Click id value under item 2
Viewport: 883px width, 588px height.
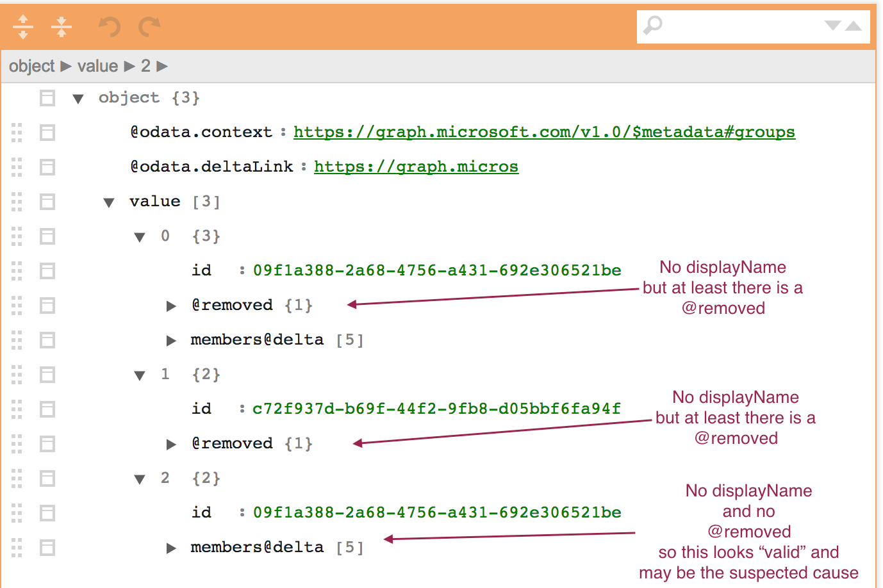(437, 512)
